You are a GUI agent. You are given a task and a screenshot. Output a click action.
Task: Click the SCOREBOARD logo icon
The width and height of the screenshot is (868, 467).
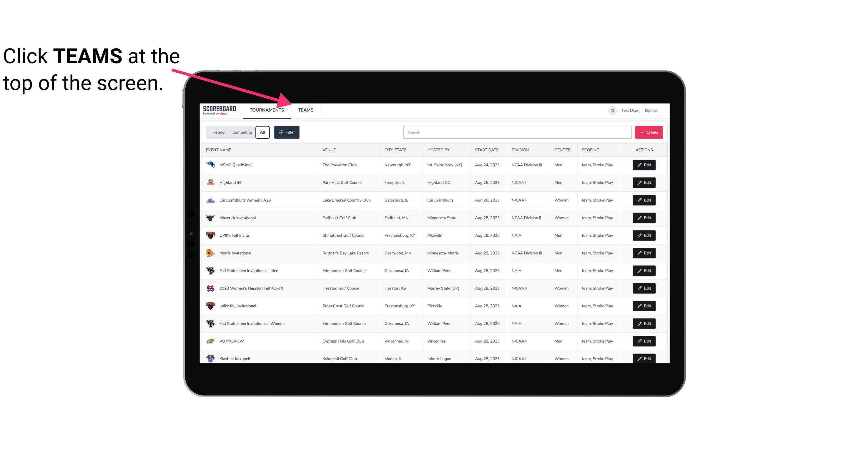220,110
